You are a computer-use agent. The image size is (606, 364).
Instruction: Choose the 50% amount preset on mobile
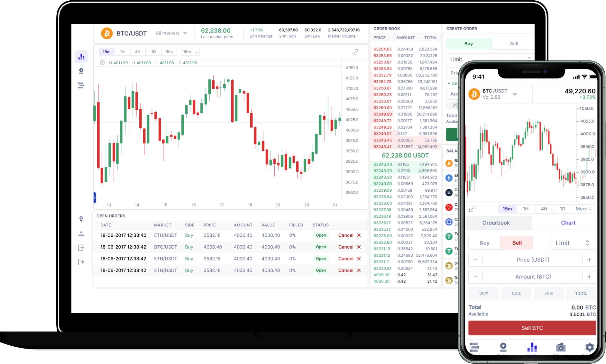pos(516,294)
